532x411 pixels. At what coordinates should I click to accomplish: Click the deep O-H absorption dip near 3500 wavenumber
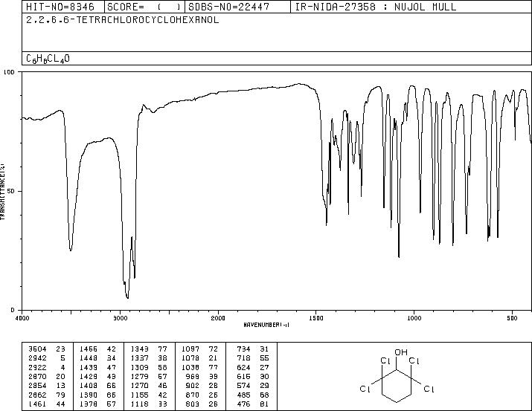71,249
